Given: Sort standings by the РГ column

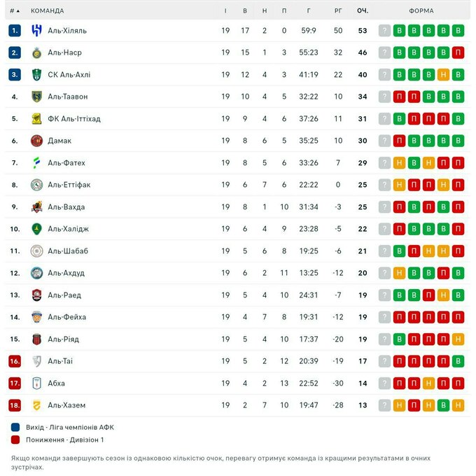Looking at the screenshot, I should pos(338,10).
